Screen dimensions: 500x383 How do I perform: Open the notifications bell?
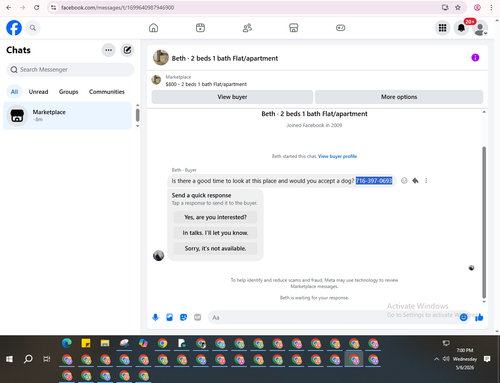461,28
